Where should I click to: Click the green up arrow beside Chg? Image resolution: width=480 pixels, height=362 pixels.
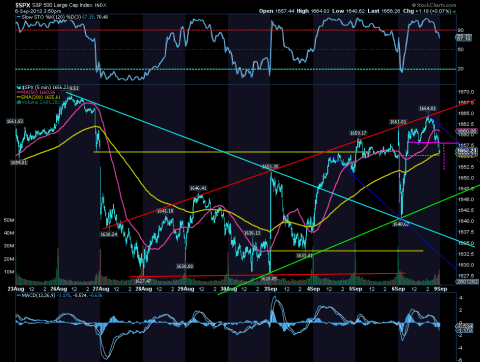click(454, 11)
